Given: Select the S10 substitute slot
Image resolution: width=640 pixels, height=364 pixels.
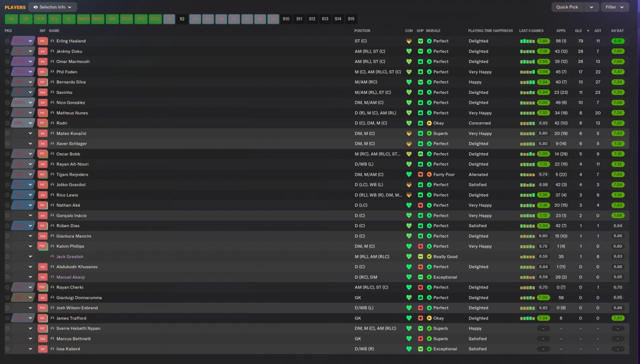Looking at the screenshot, I should pos(286,19).
